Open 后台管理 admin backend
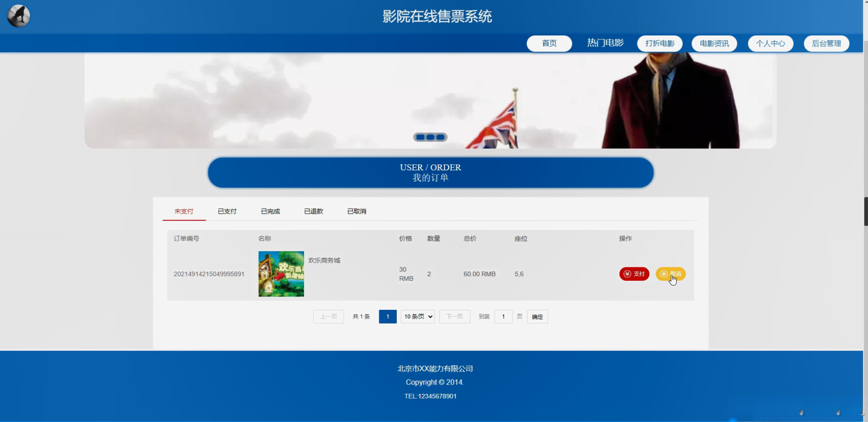The image size is (868, 422). coord(826,43)
